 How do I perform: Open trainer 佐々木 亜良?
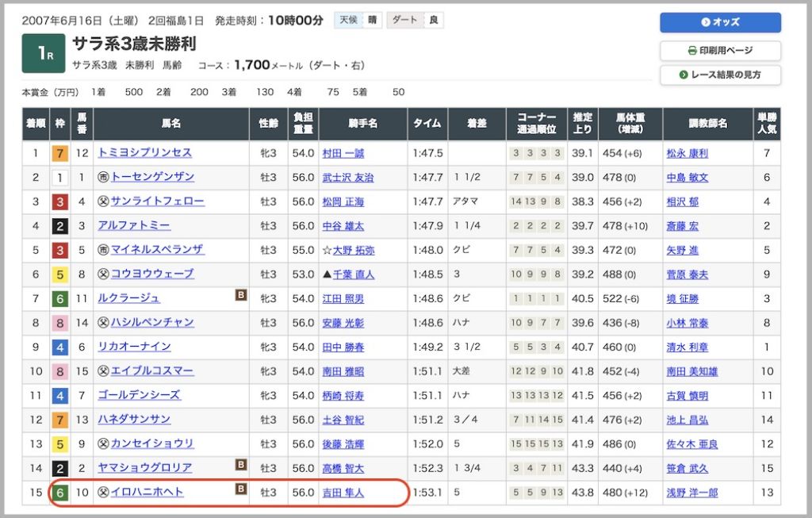pyautogui.click(x=692, y=444)
